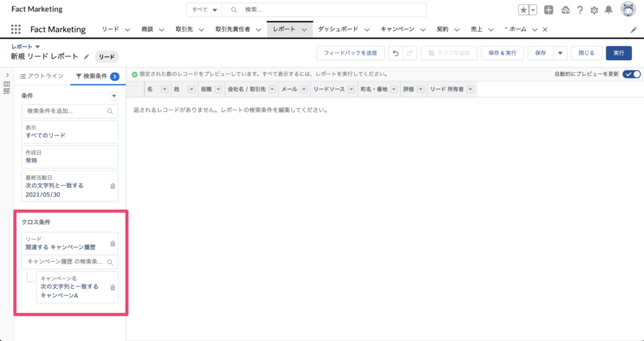Close the ホーム tab with the X icon
Viewport: 644px width, 341px height.
pyautogui.click(x=545, y=30)
